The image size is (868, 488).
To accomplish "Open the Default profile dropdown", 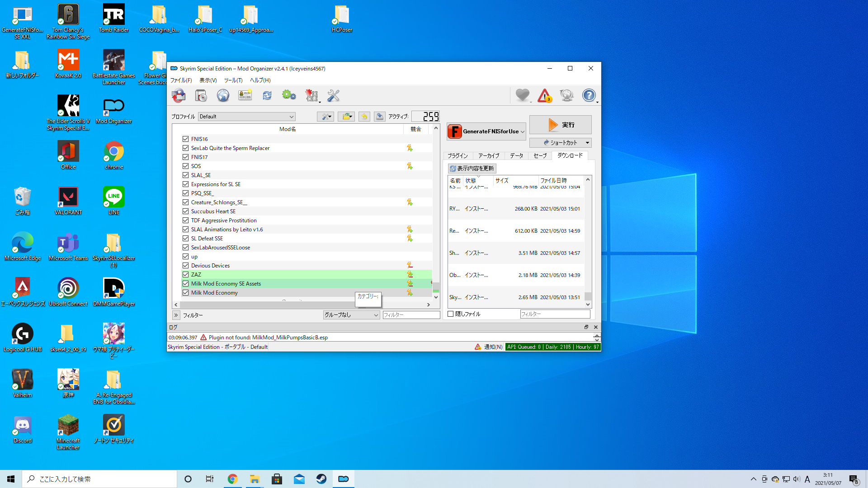I will pyautogui.click(x=247, y=117).
